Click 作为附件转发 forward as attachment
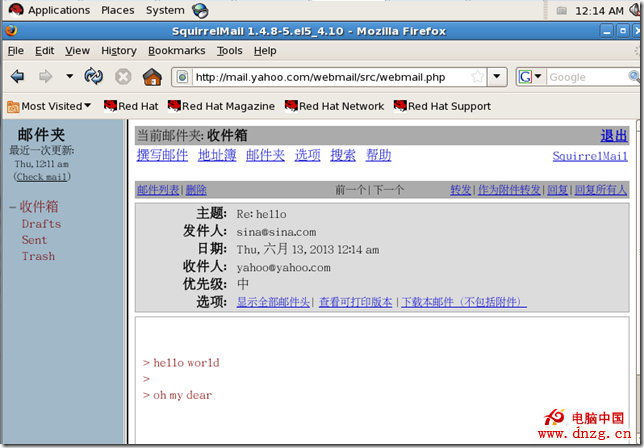The image size is (644, 448). [x=509, y=190]
